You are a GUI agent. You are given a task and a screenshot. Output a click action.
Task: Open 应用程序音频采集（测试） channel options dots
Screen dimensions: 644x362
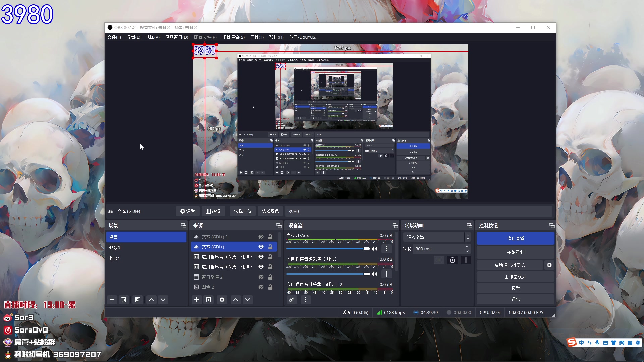387,274
